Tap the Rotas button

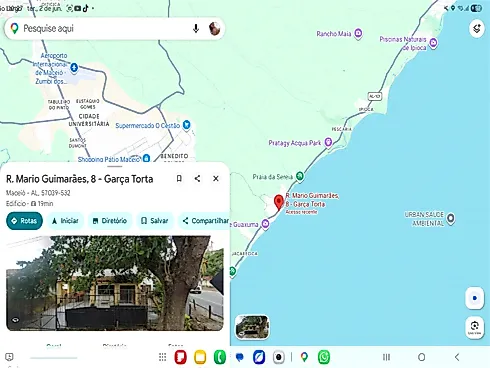[24, 221]
